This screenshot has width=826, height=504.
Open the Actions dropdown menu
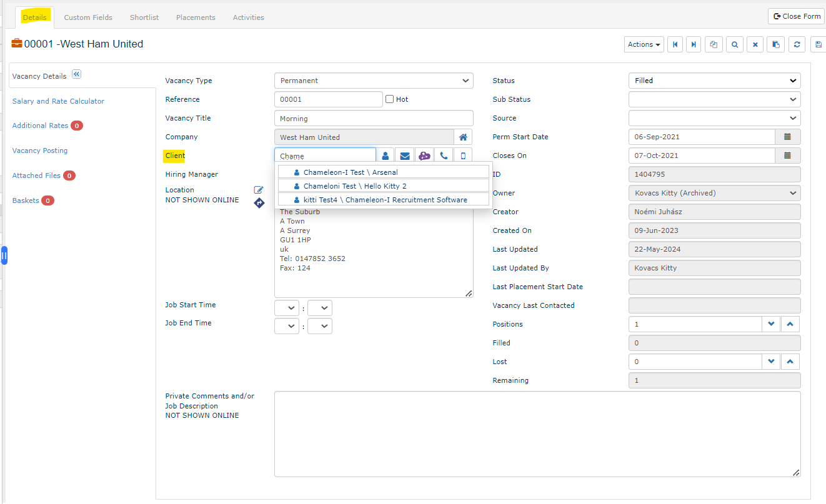644,44
